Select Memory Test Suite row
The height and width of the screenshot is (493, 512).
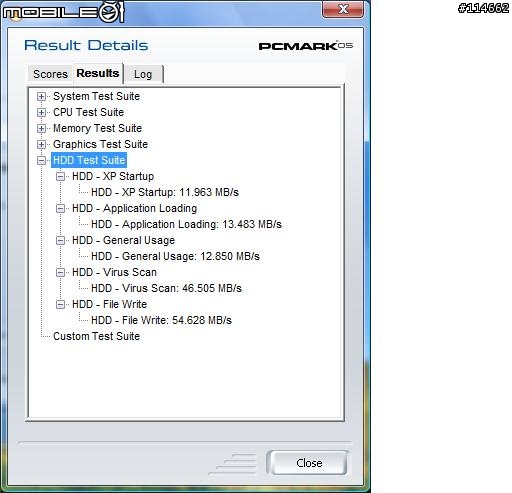click(x=97, y=128)
